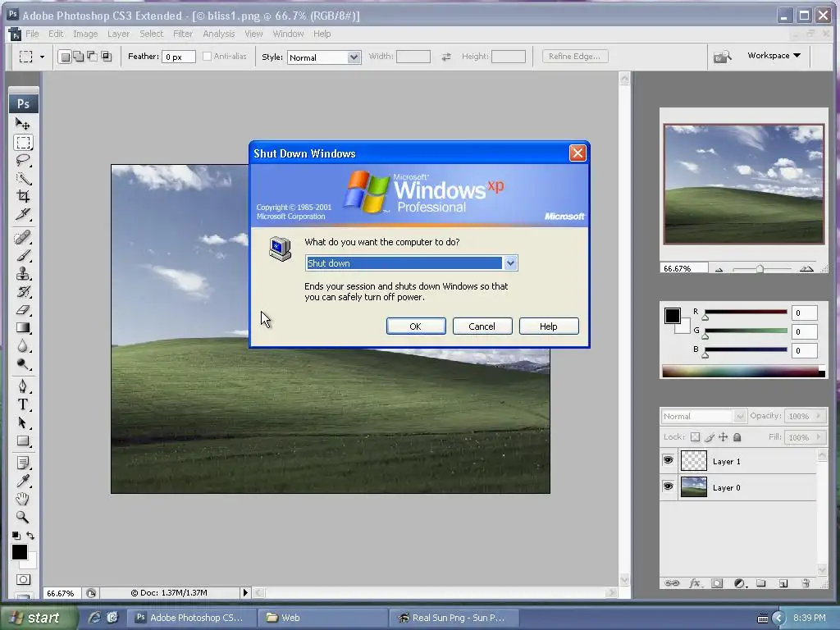Select the Dodge tool
The height and width of the screenshot is (630, 840).
[x=22, y=364]
